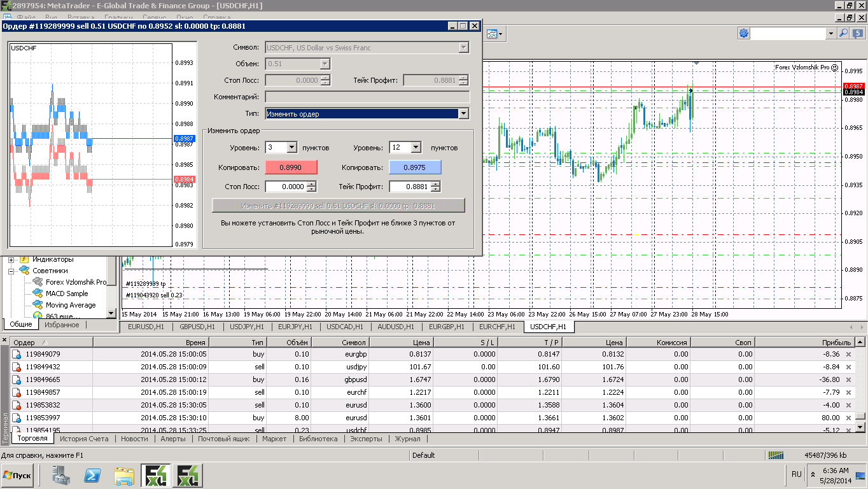868x489 pixels.
Task: Launch PowerShell from the taskbar
Action: (93, 476)
